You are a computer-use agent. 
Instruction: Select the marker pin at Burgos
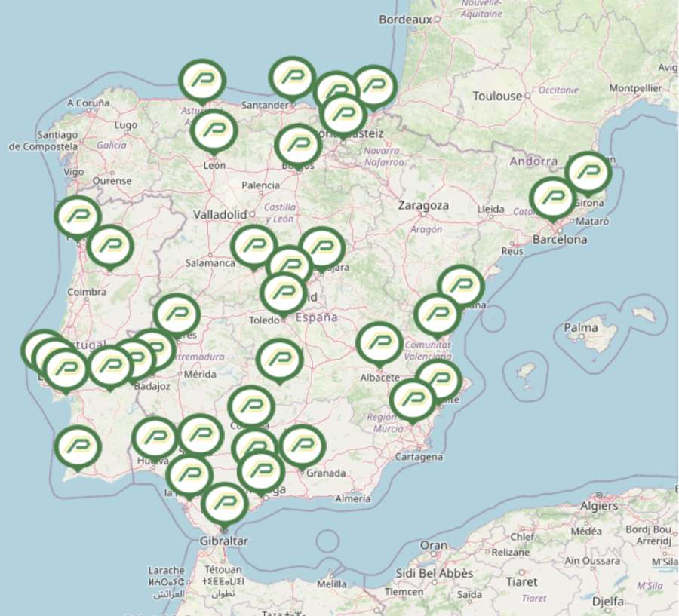[298, 144]
